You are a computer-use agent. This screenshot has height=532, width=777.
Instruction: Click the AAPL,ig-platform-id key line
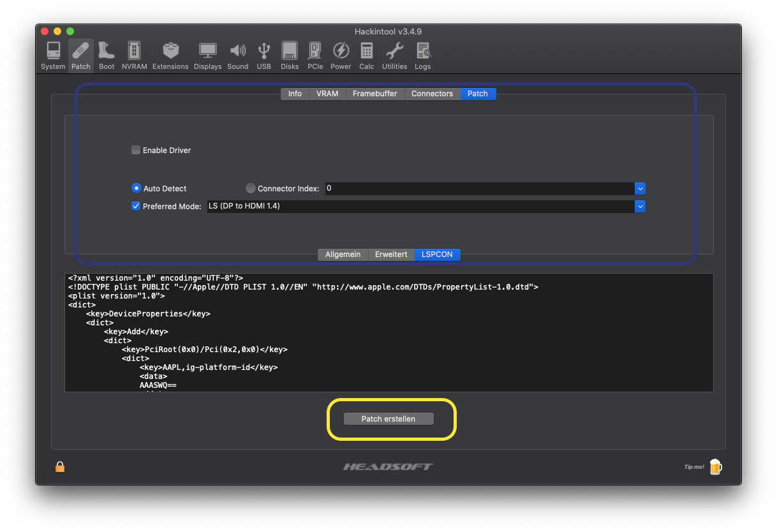coord(209,367)
